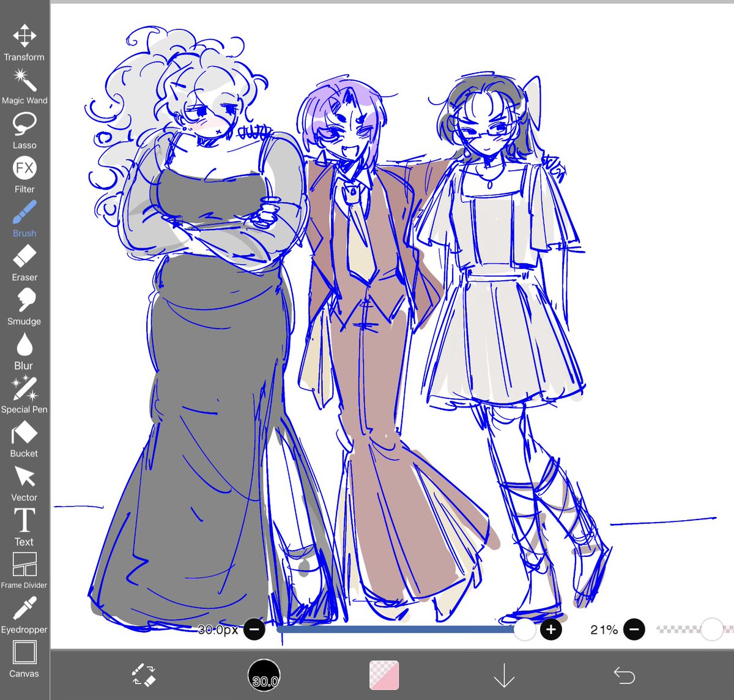Switch to the Eraser tool
The height and width of the screenshot is (700, 734).
(24, 263)
